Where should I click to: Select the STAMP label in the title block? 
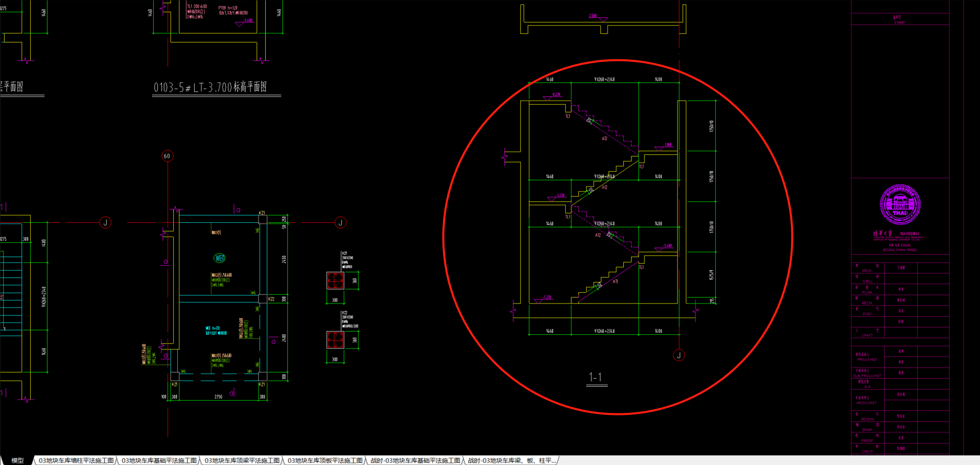click(x=899, y=22)
